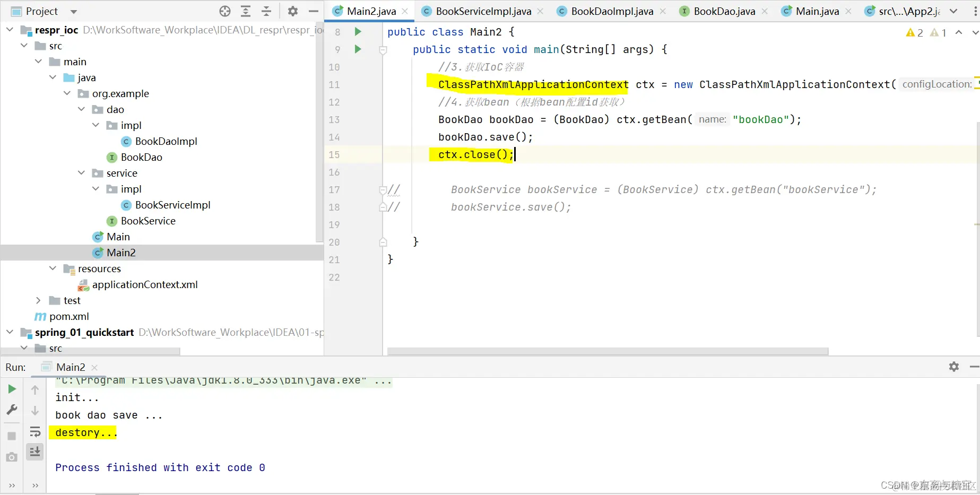Fold the main method at line 9

coord(383,50)
